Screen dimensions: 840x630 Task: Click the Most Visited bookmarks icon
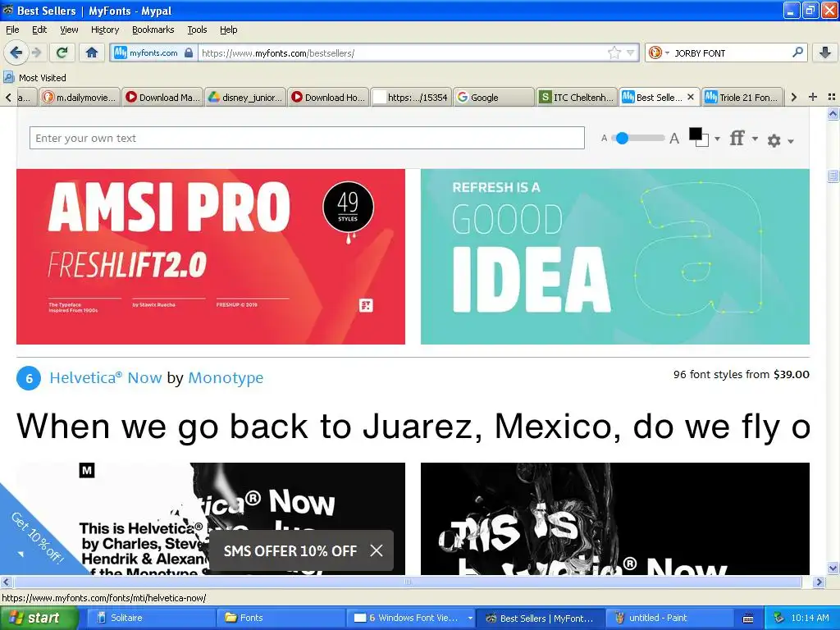pyautogui.click(x=8, y=78)
